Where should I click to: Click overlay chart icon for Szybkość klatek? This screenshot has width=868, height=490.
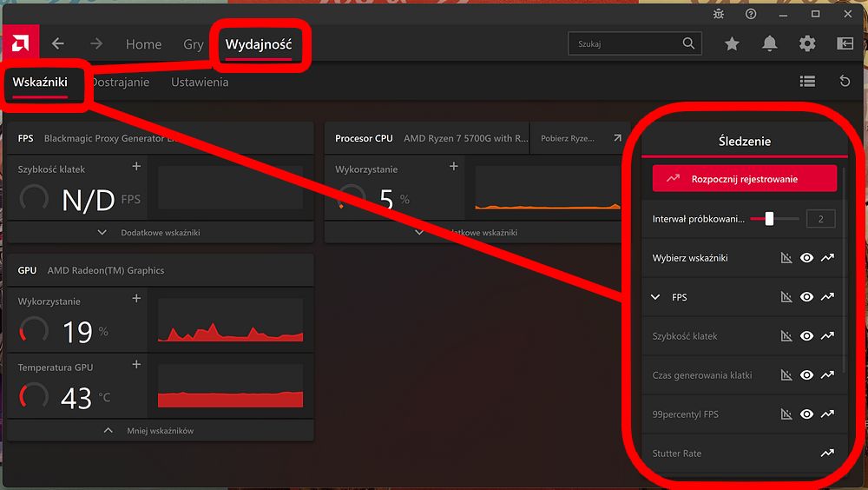coord(786,336)
